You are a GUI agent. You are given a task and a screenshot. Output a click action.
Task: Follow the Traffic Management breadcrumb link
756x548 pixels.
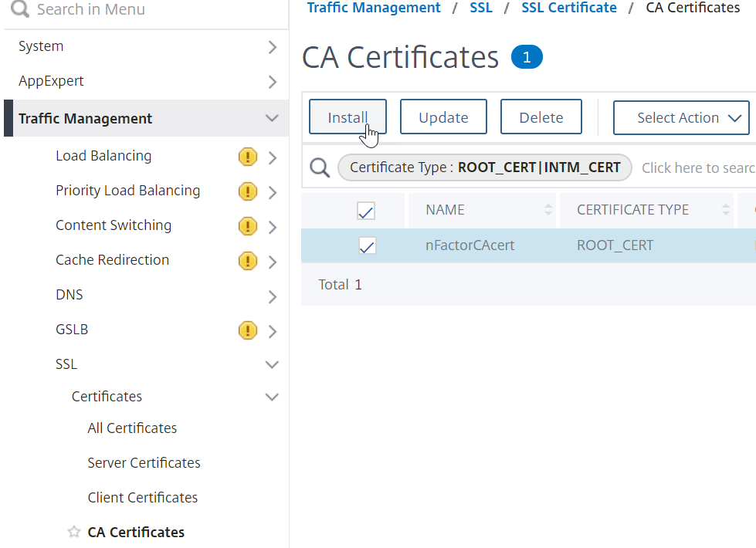coord(374,8)
